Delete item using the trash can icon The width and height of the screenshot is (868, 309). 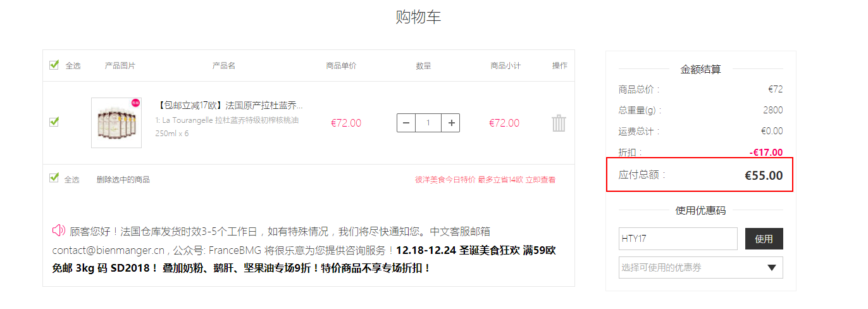(x=559, y=123)
